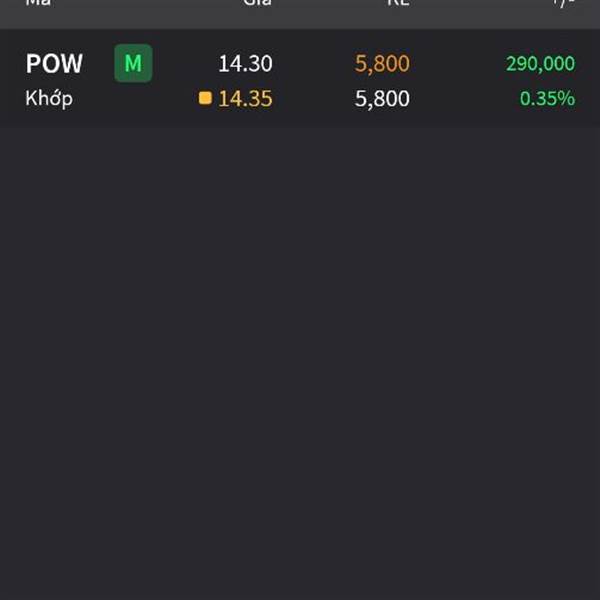Sort by the KL column header
This screenshot has height=600, width=600.
point(398,3)
